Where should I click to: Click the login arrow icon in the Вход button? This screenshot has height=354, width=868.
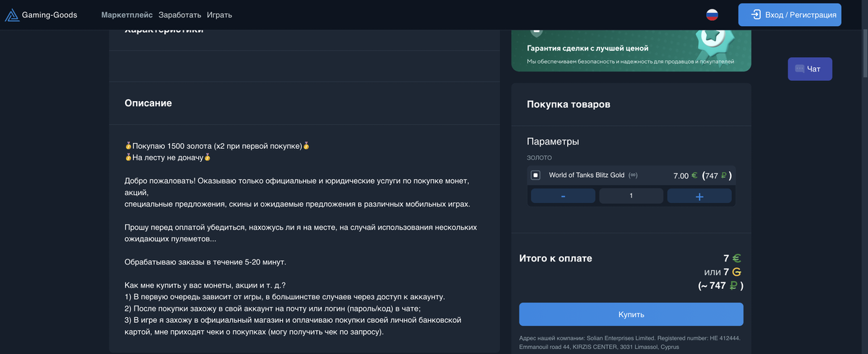[756, 14]
